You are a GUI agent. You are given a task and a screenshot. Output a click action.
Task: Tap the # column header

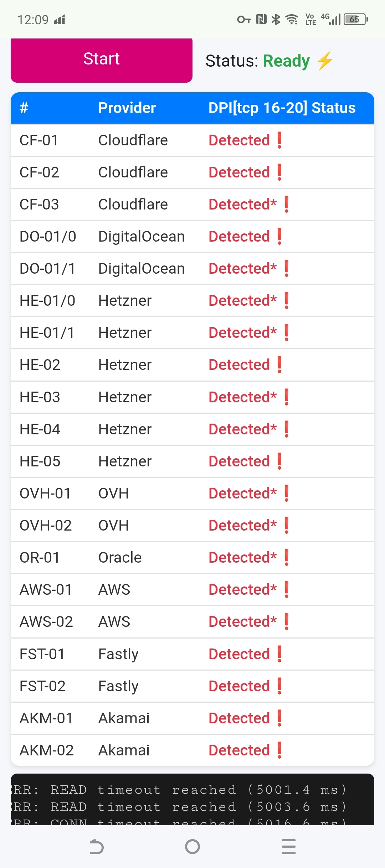[x=24, y=108]
